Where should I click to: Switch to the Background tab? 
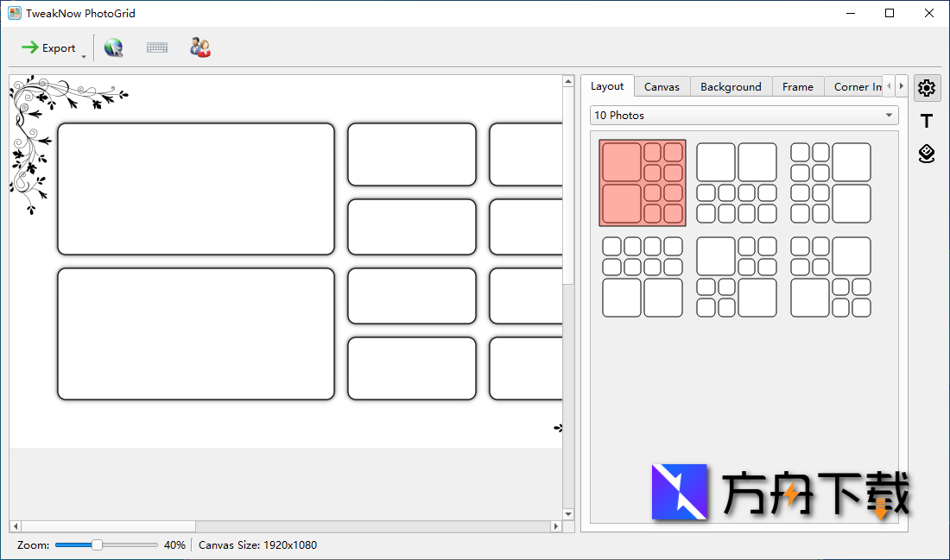731,86
